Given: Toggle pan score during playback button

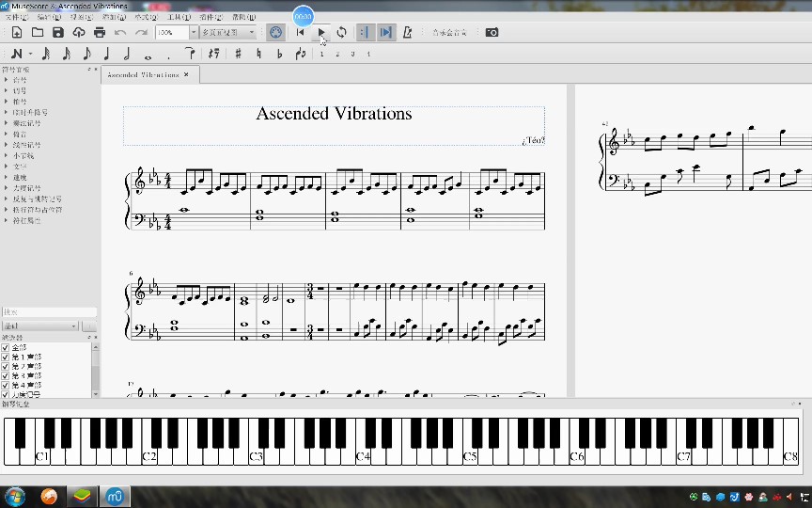Looking at the screenshot, I should click(x=386, y=32).
